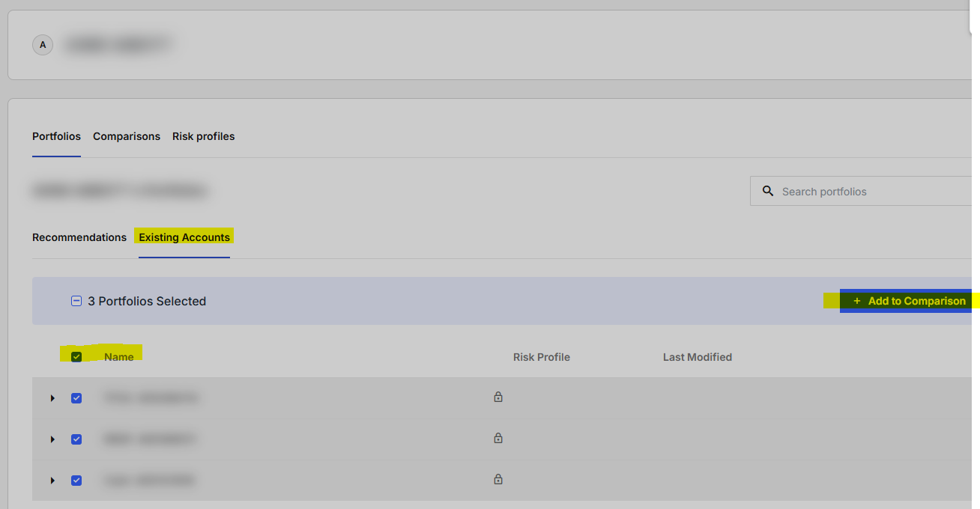Switch to the Comparisons tab
980x509 pixels.
(127, 136)
